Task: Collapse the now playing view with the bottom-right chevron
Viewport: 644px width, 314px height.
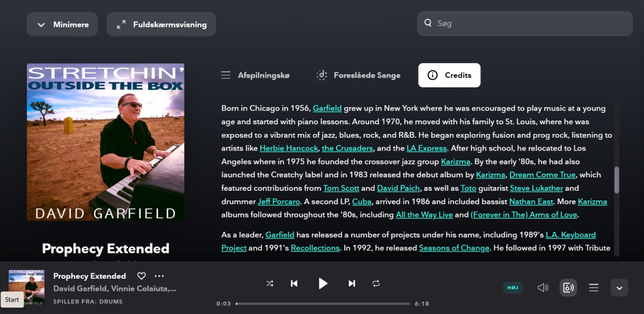Action: pyautogui.click(x=619, y=288)
